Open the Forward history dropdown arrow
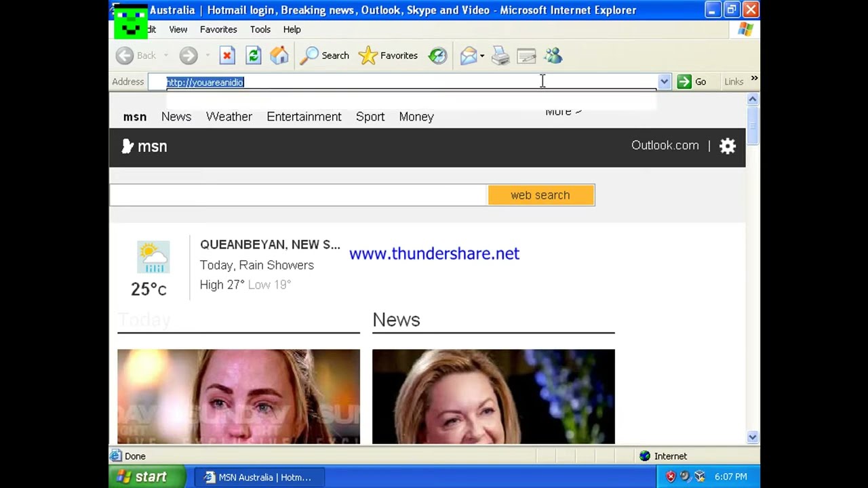Viewport: 868px width, 488px height. (x=207, y=56)
